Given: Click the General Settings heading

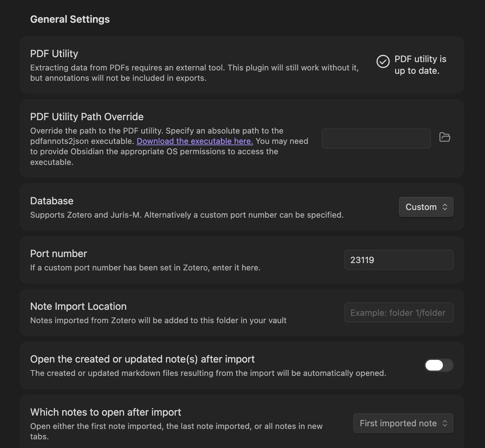Looking at the screenshot, I should 70,19.
